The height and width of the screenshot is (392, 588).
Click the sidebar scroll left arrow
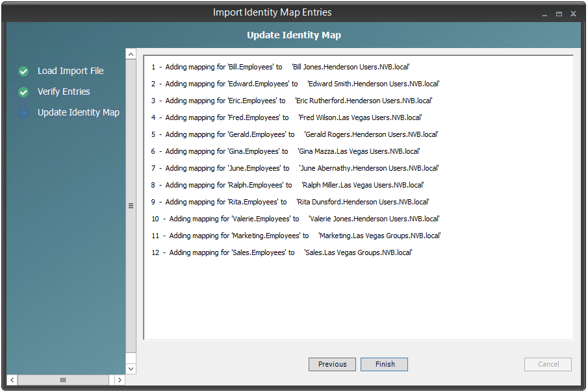12,380
